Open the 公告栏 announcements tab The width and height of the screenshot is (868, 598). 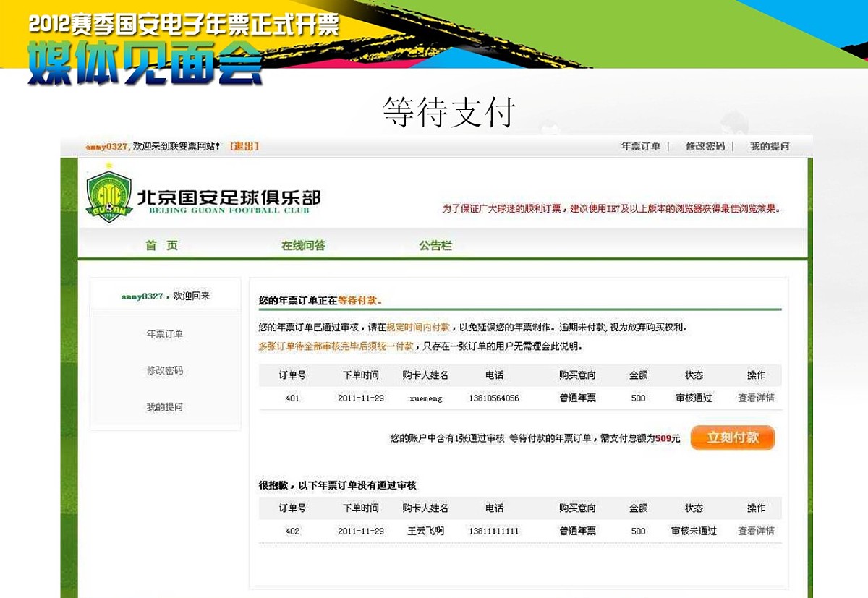point(435,245)
